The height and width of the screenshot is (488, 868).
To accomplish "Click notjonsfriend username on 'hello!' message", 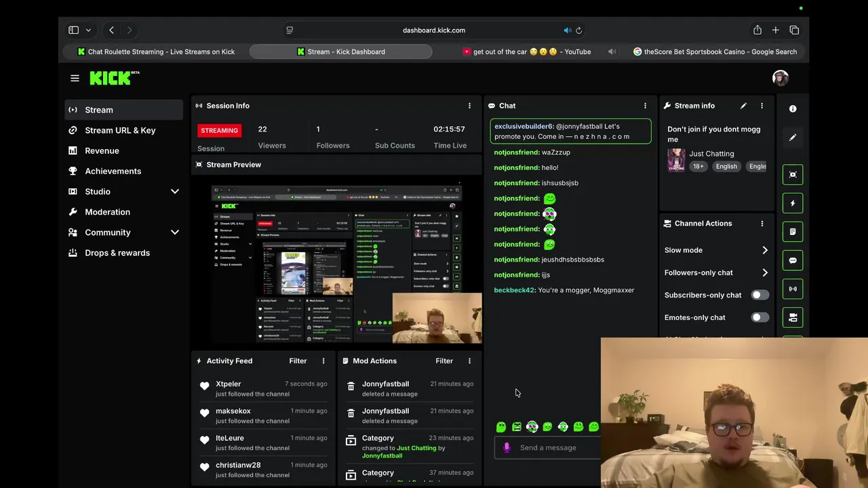I will 517,167.
